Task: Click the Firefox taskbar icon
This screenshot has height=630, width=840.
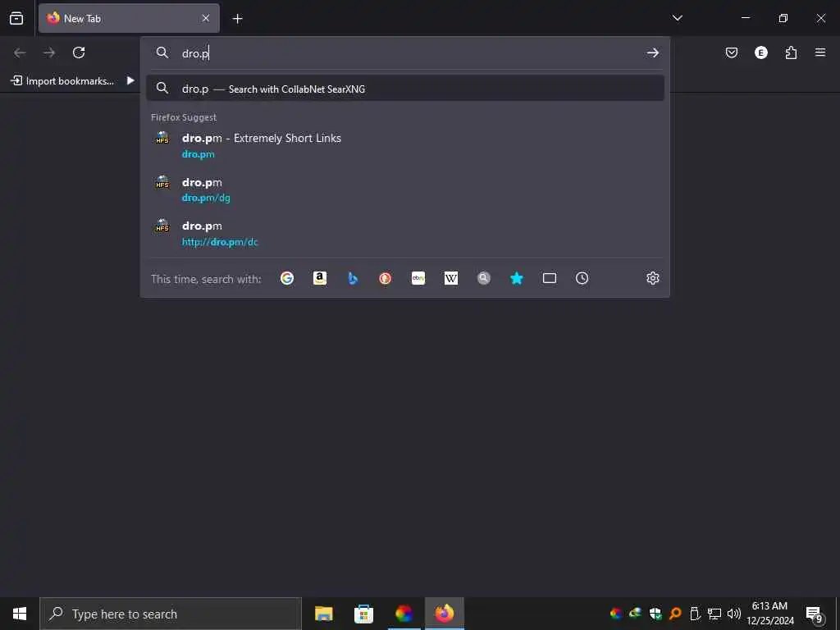Action: [x=444, y=614]
